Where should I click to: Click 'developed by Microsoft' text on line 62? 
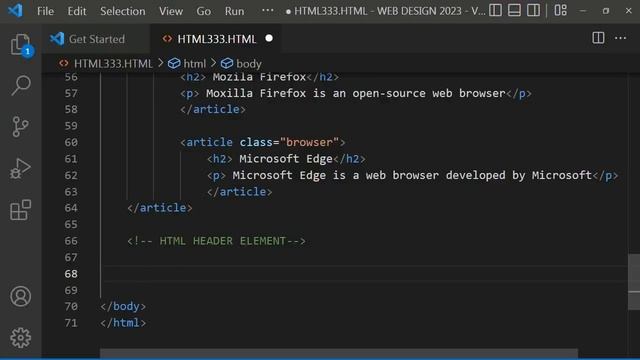point(518,176)
